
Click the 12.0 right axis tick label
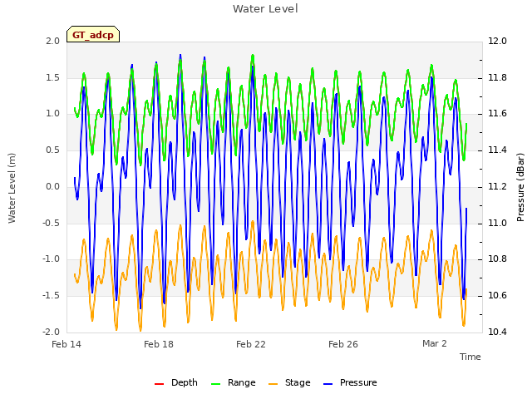pos(497,41)
